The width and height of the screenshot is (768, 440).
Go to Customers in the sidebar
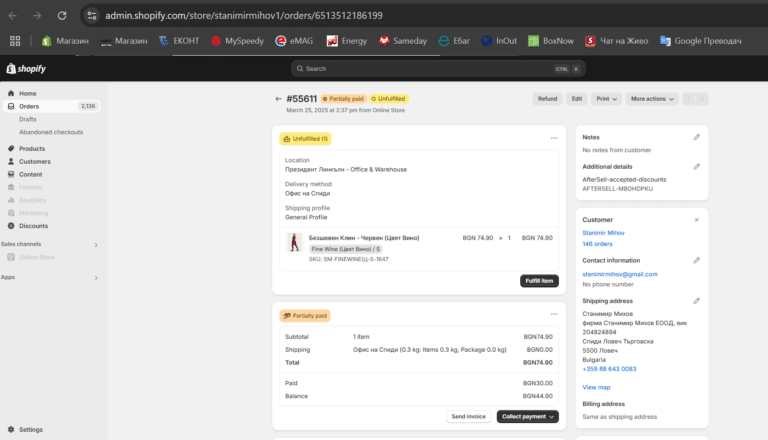[x=34, y=161]
